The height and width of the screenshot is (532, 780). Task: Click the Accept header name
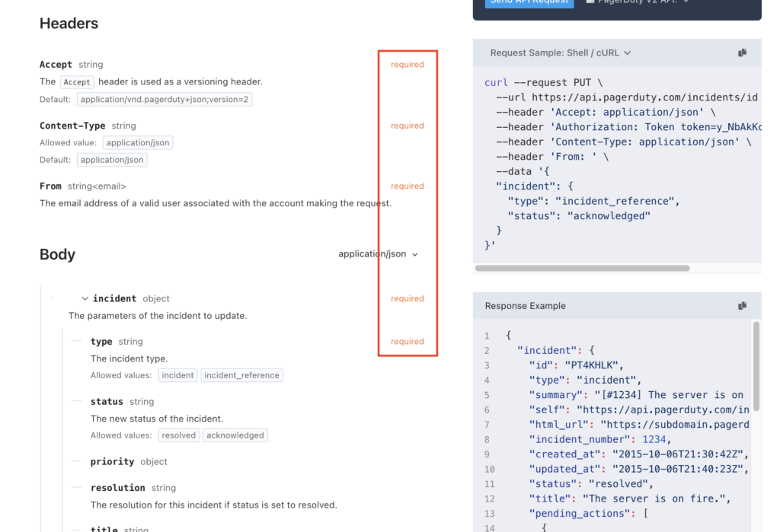(56, 65)
